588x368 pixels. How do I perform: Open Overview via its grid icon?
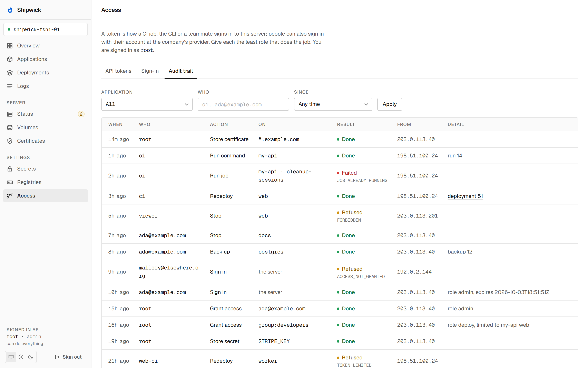click(x=10, y=46)
